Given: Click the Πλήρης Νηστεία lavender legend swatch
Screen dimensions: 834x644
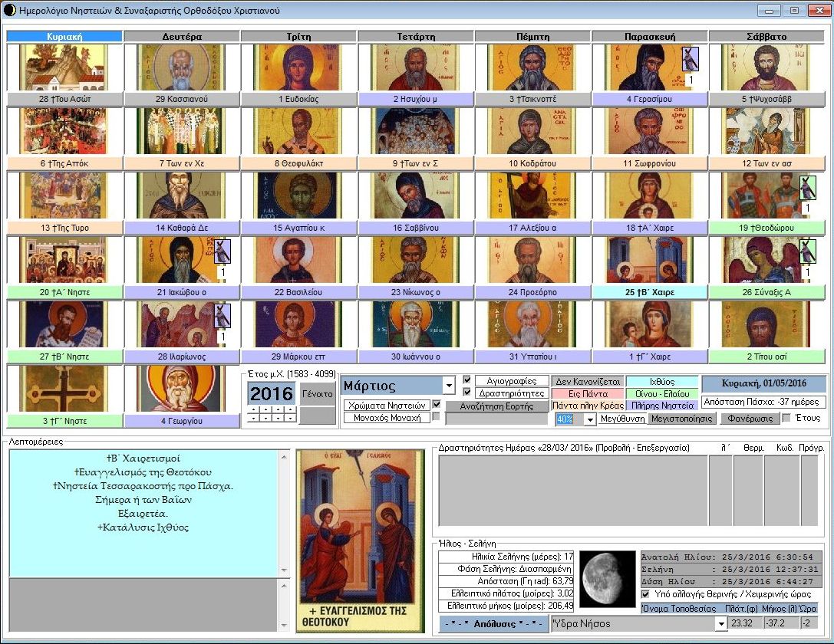Looking at the screenshot, I should [661, 406].
